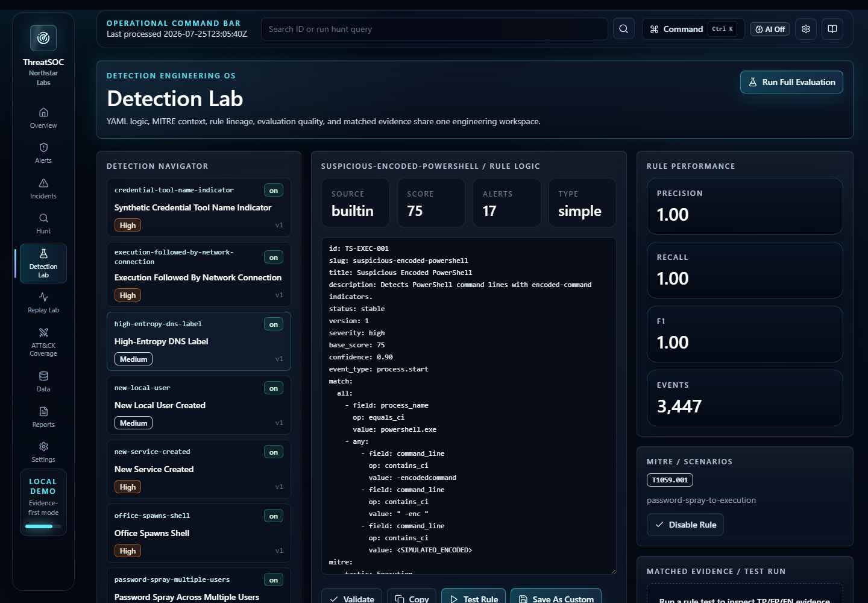Open the Incidents section
Image resolution: width=868 pixels, height=603 pixels.
(x=43, y=188)
